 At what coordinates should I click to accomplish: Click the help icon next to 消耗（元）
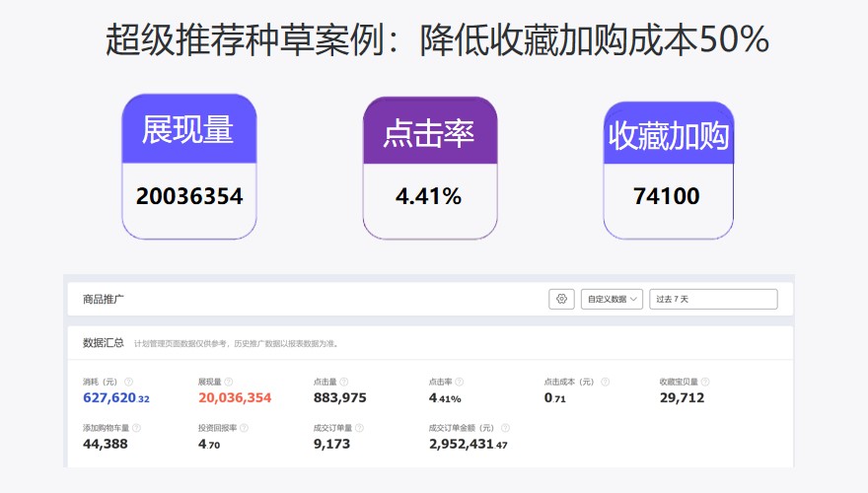coord(128,382)
